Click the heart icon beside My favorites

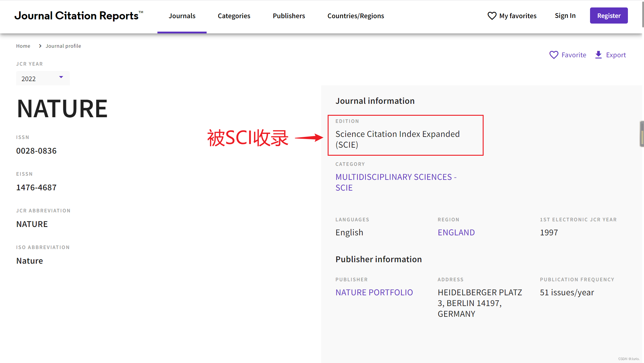(x=492, y=16)
